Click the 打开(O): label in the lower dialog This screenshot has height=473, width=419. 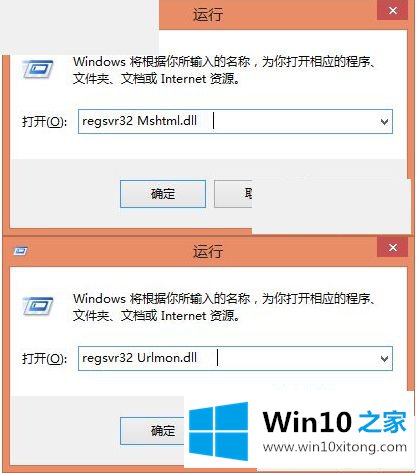coord(44,358)
